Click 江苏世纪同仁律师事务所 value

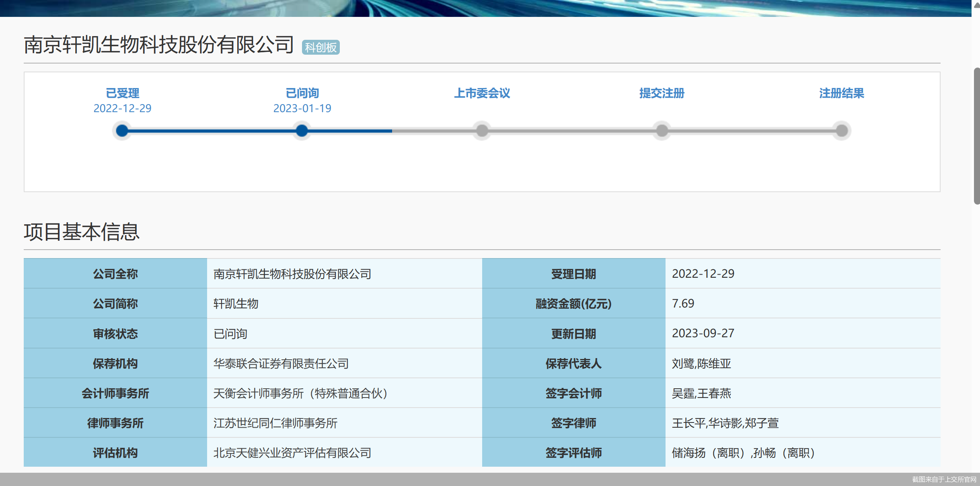tap(275, 423)
